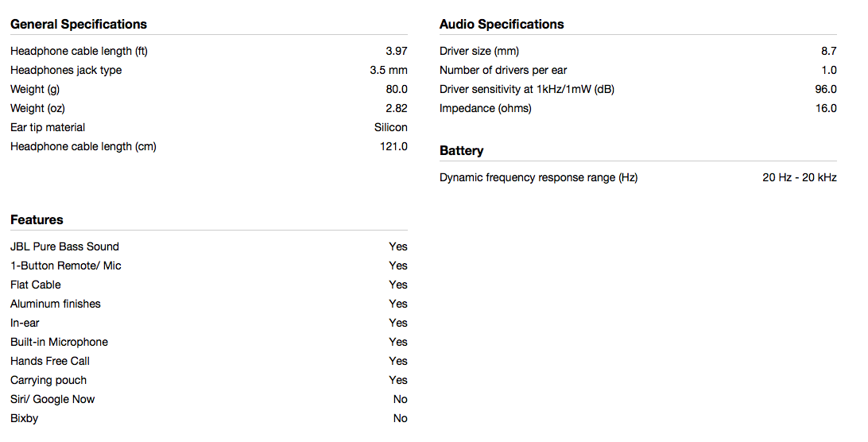This screenshot has width=868, height=442.
Task: Click the Silicon ear tip value
Action: pyautogui.click(x=391, y=127)
